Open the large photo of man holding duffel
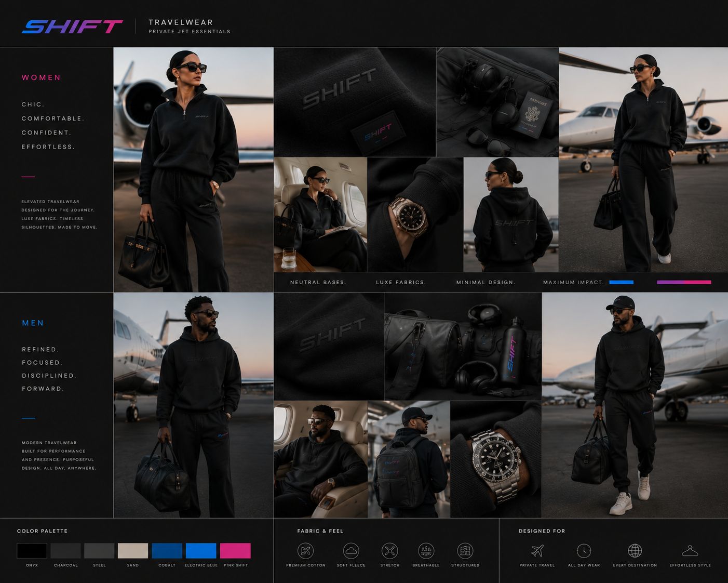Image resolution: width=728 pixels, height=583 pixels. (x=193, y=405)
